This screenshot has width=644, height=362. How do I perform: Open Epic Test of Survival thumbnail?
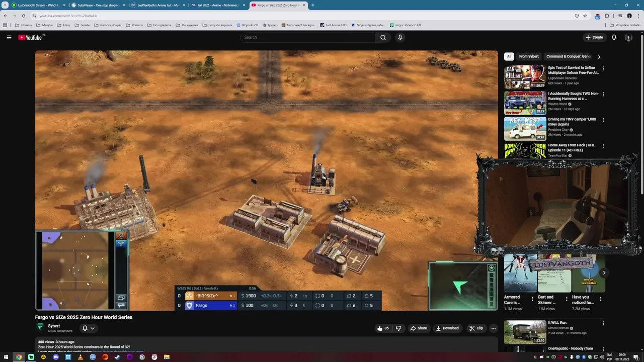[x=525, y=77]
